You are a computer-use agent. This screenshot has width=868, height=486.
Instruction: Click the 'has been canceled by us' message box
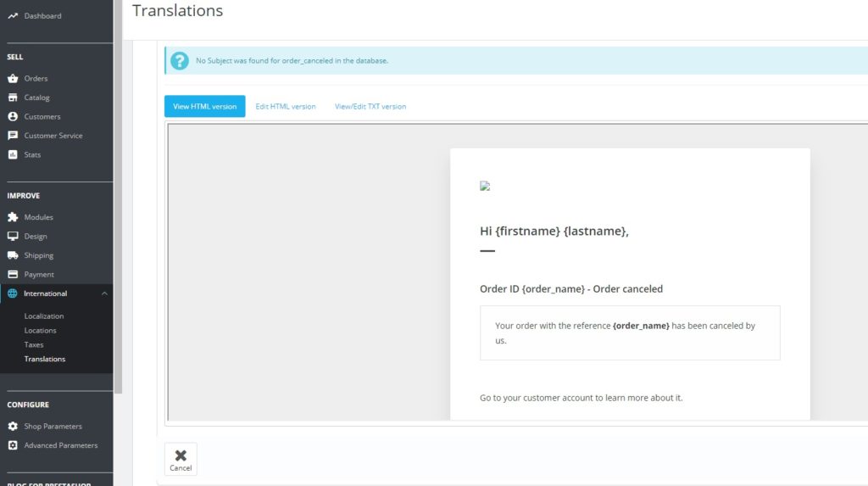pos(630,333)
